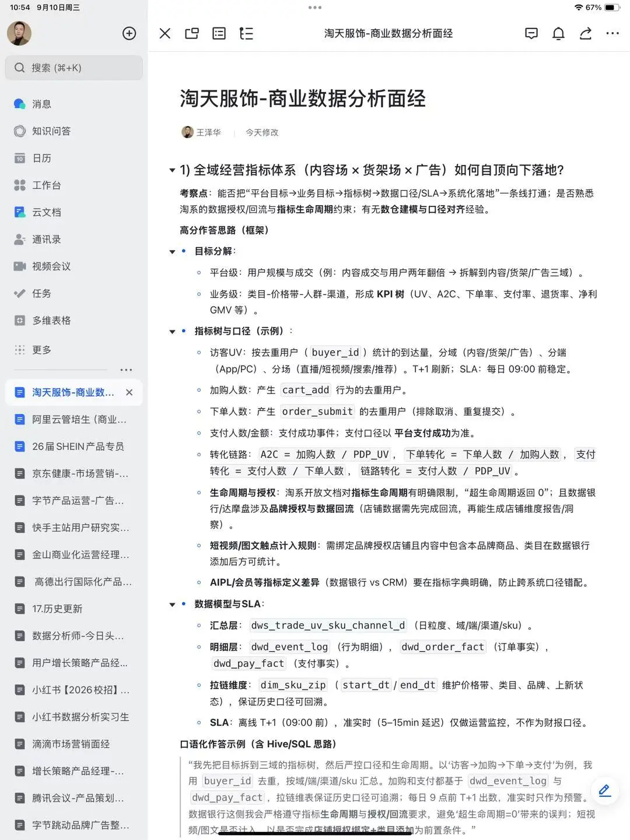This screenshot has width=630, height=840.
Task: Click the inline code dim_sku_zip
Action: tap(293, 685)
